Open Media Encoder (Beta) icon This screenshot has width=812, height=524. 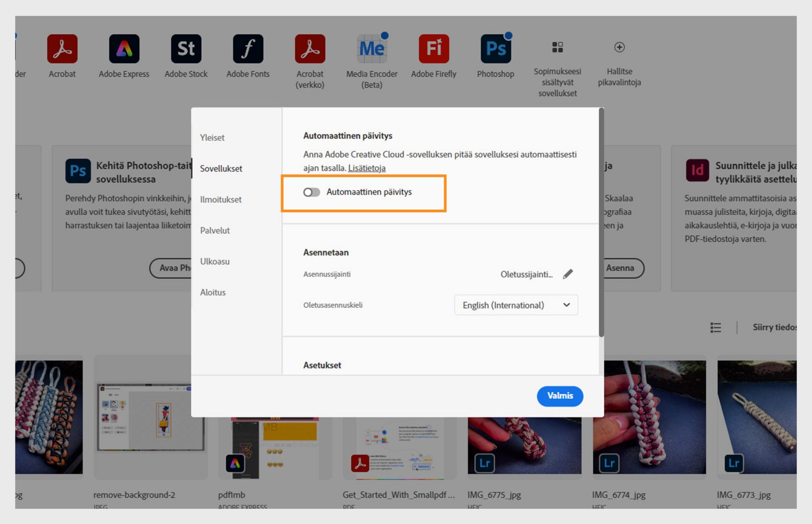point(372,49)
